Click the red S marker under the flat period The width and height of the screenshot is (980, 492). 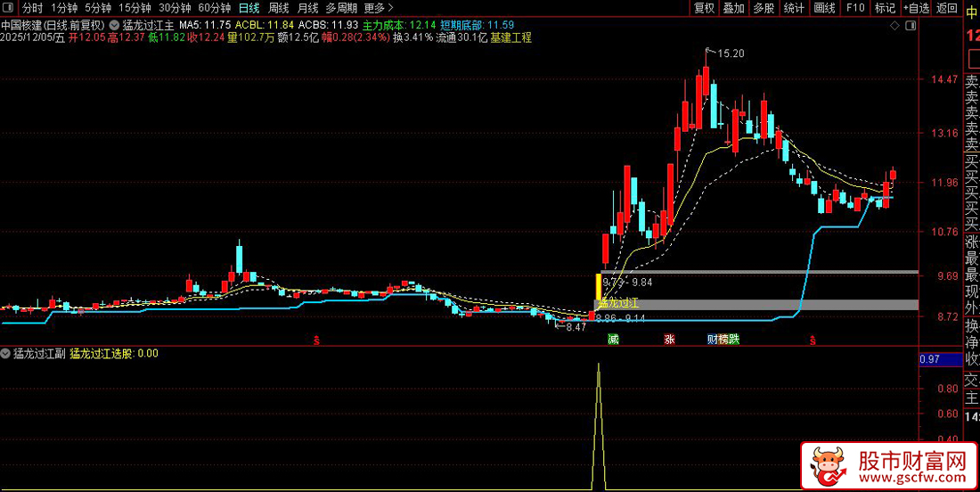tap(316, 340)
